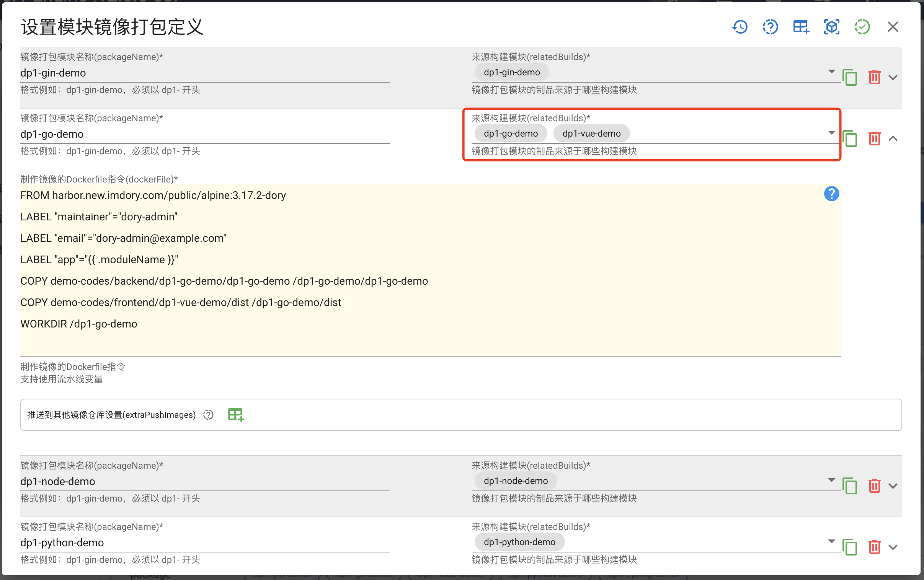
Task: Click the restore history icon in dialog toolbar
Action: coord(740,27)
